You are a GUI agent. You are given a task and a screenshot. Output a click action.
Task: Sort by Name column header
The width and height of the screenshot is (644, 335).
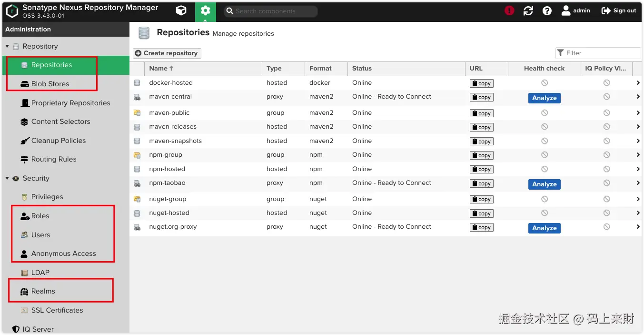[x=203, y=68]
